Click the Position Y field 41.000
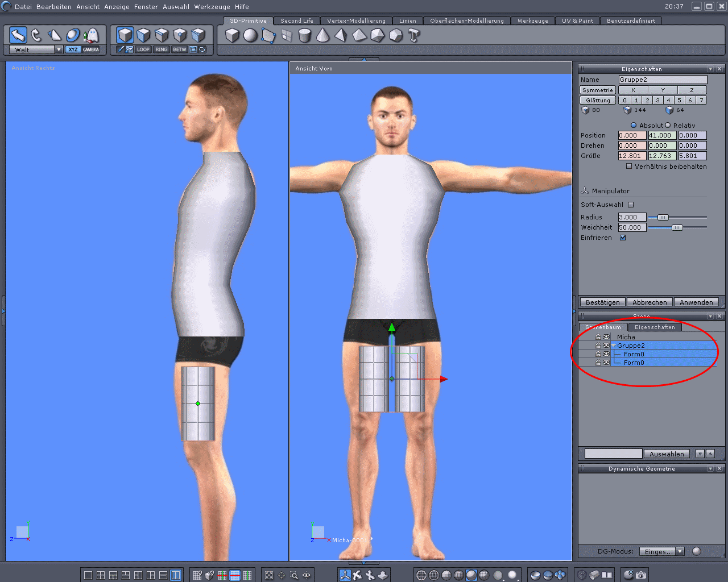Viewport: 728px width, 582px height. [x=663, y=135]
